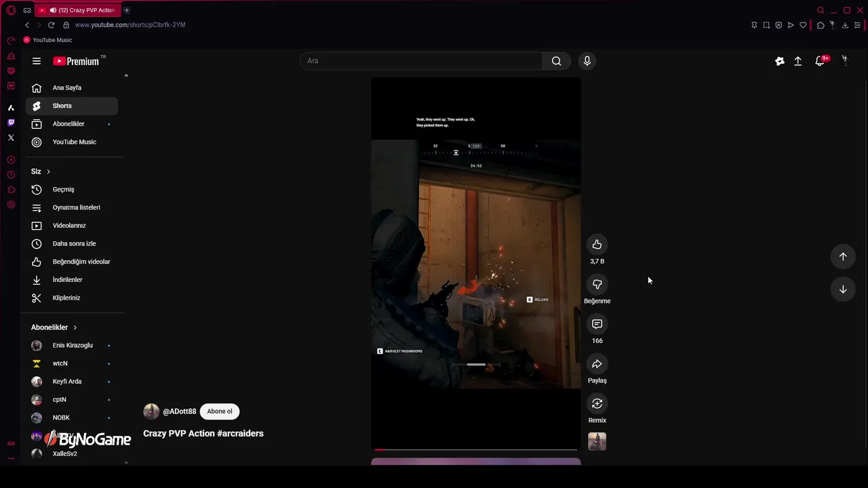Click the YouTube search button

click(x=556, y=61)
